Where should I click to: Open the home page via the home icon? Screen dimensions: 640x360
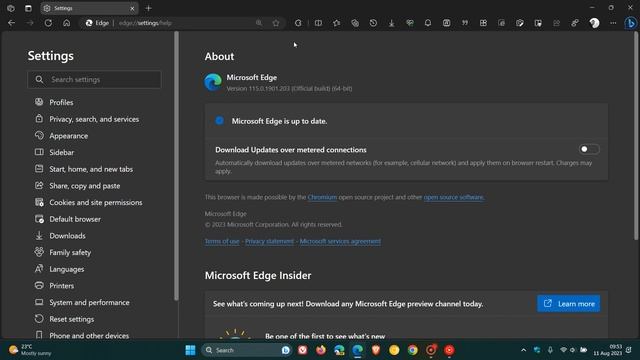click(67, 23)
